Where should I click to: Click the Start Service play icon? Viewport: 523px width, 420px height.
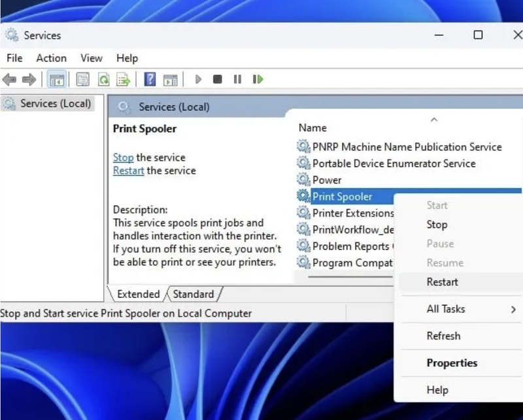tap(199, 79)
